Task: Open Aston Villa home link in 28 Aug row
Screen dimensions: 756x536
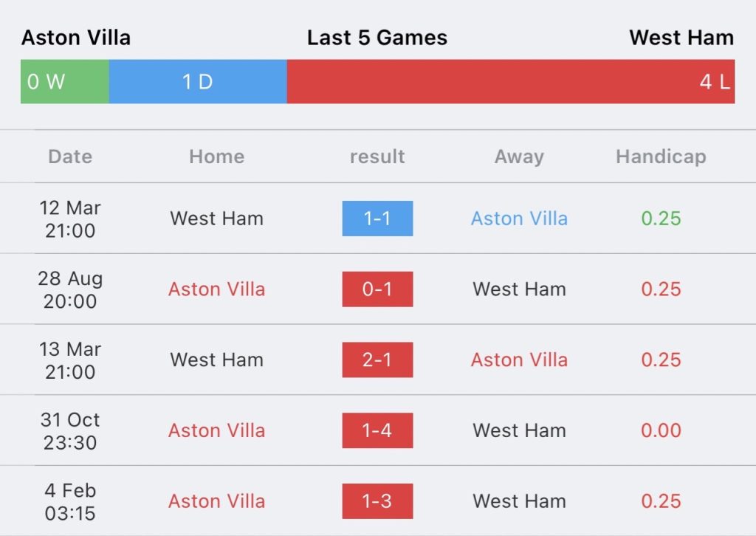Action: click(216, 289)
